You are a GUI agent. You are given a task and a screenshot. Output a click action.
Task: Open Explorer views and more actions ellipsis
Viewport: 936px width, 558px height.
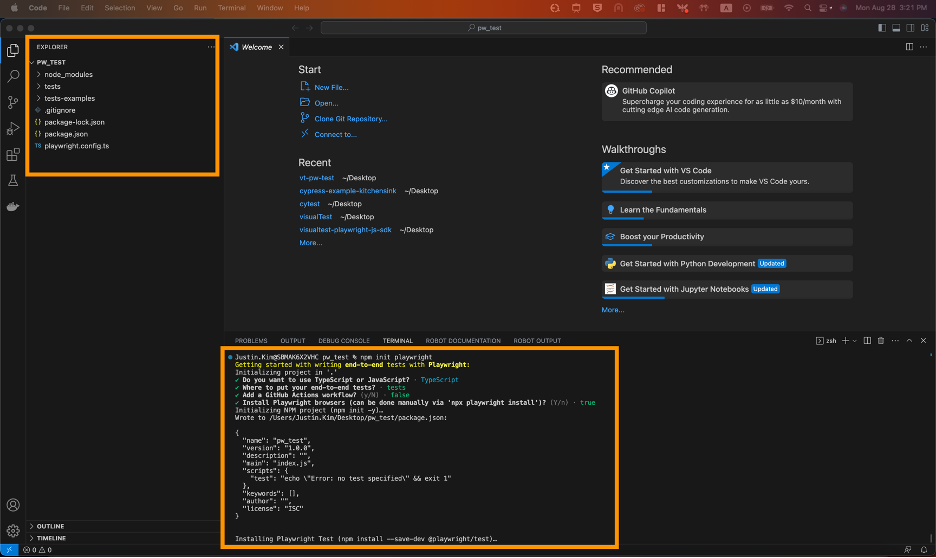(x=211, y=47)
